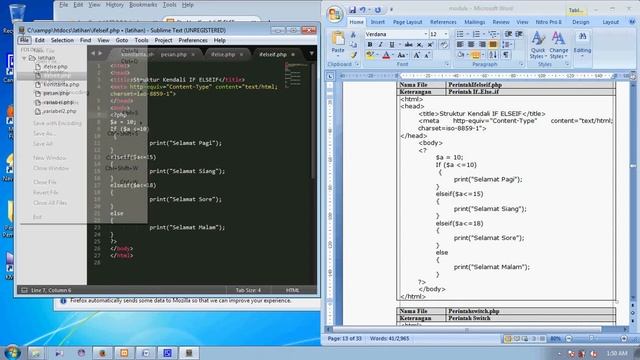Open the Font dialog launcher
640x360 pixels.
(447, 64)
